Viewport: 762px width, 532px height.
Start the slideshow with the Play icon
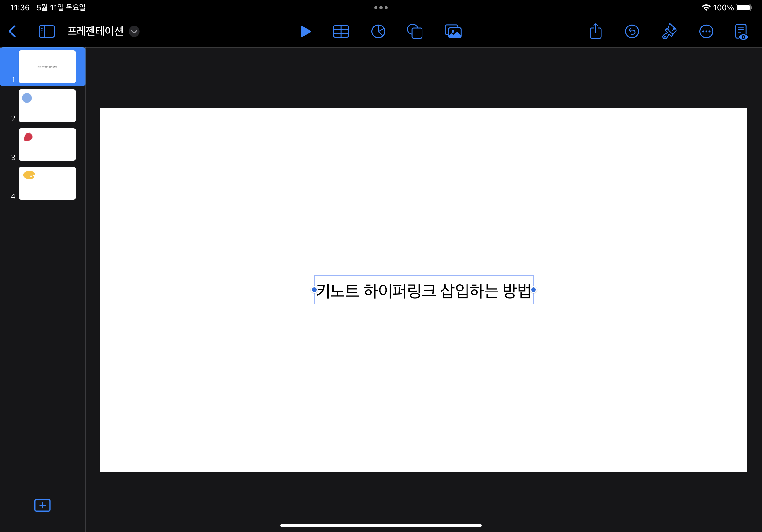click(306, 32)
